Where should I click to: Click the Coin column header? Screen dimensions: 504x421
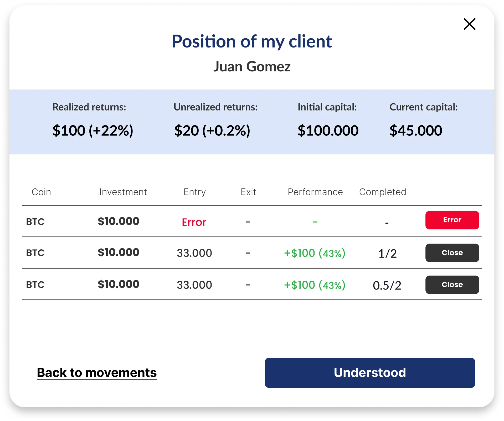(41, 192)
